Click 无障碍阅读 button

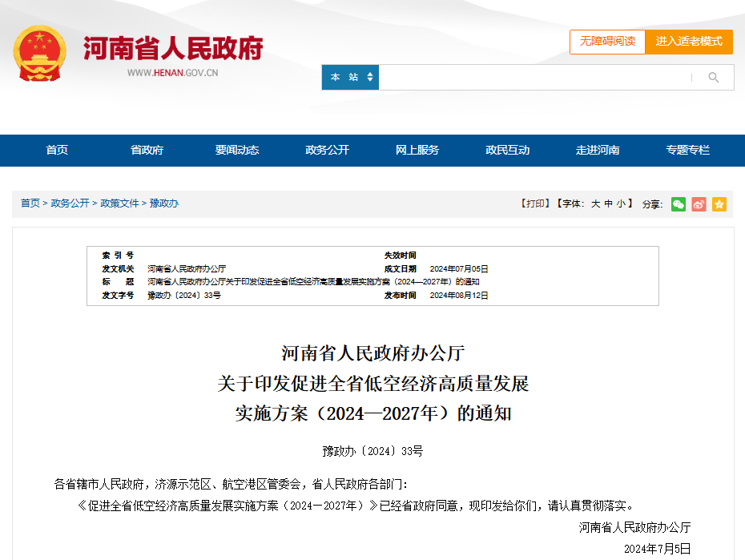(x=607, y=42)
